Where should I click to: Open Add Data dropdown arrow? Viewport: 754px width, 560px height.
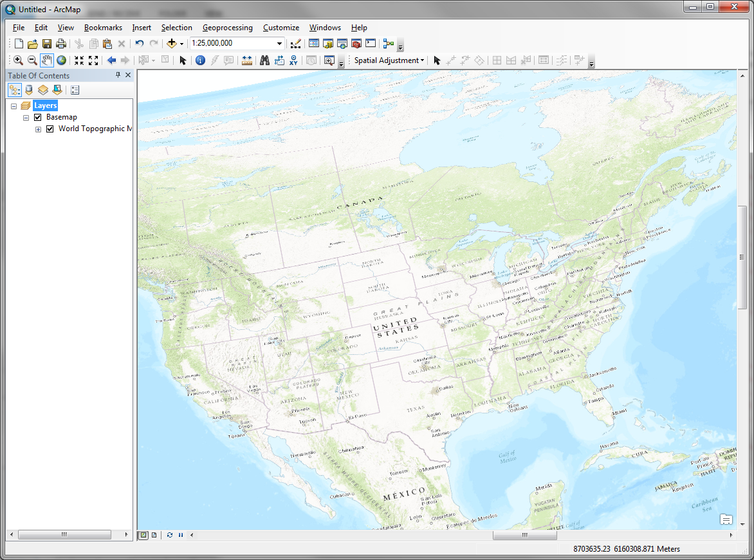pos(182,44)
